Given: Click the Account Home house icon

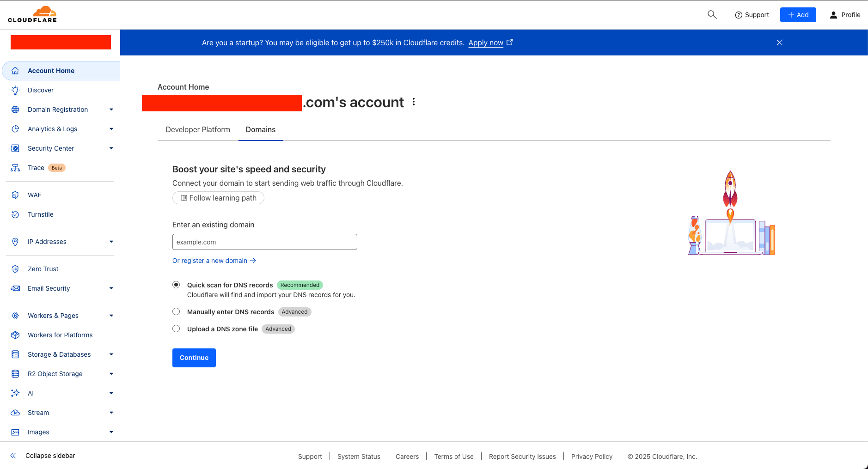Looking at the screenshot, I should [x=15, y=71].
